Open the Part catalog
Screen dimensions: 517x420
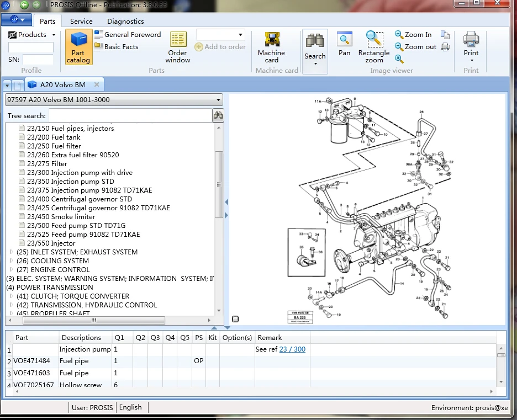click(x=78, y=47)
